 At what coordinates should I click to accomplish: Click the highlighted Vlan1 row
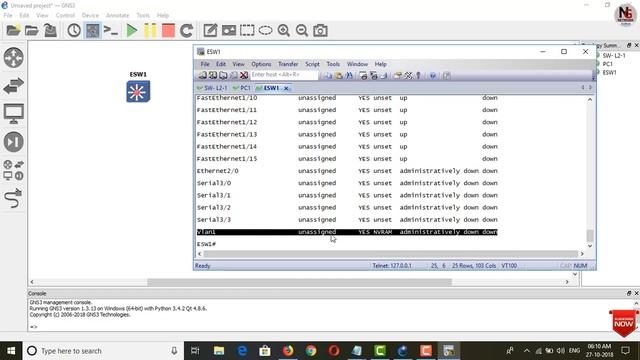(347, 232)
